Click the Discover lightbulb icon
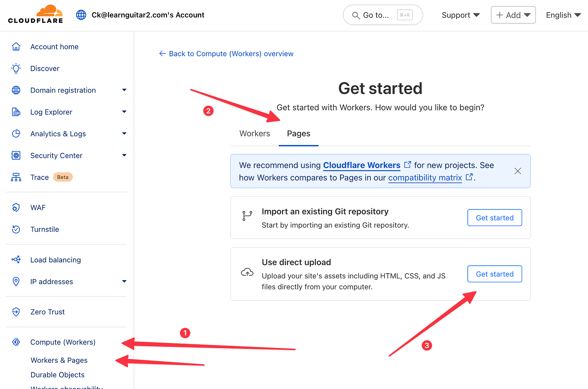 16,68
